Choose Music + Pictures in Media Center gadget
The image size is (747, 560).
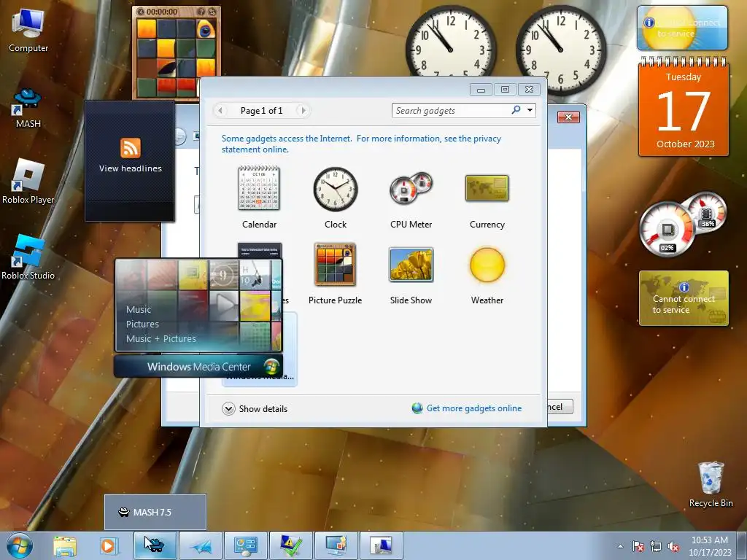[x=161, y=338]
